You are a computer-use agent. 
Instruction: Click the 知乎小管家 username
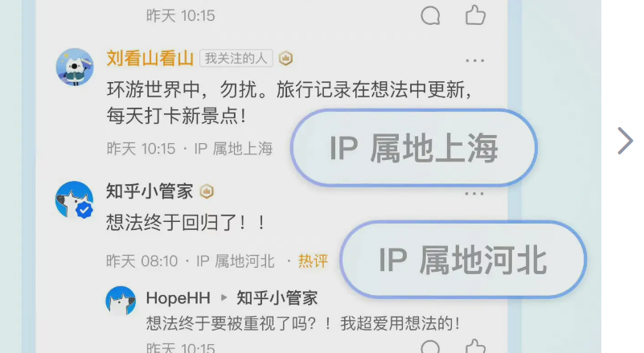(x=150, y=191)
